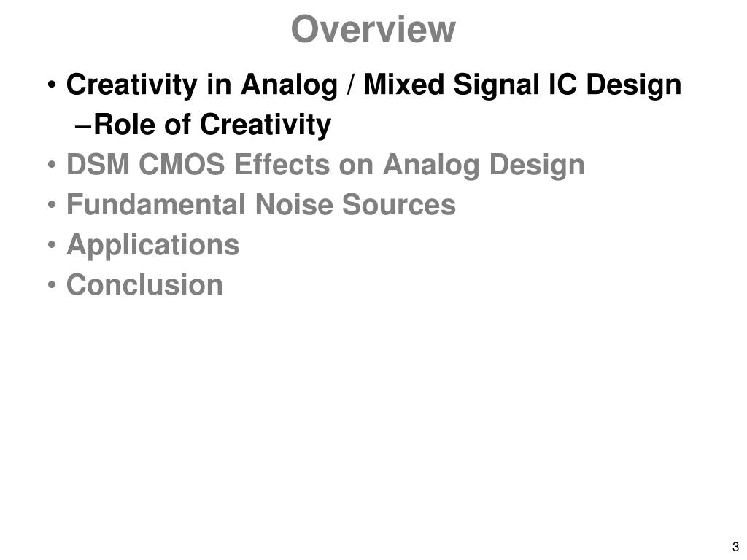Click the Conclusion bullet item
This screenshot has height=560, width=747.
[x=144, y=285]
